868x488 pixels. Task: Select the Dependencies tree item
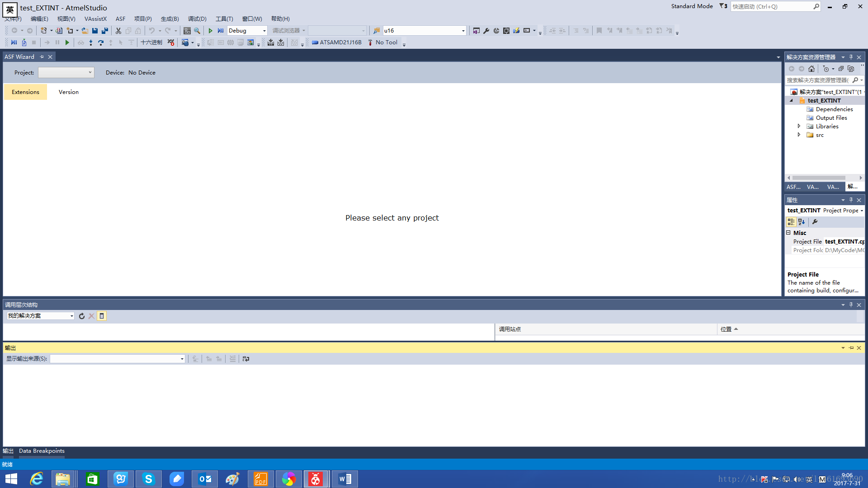(834, 109)
